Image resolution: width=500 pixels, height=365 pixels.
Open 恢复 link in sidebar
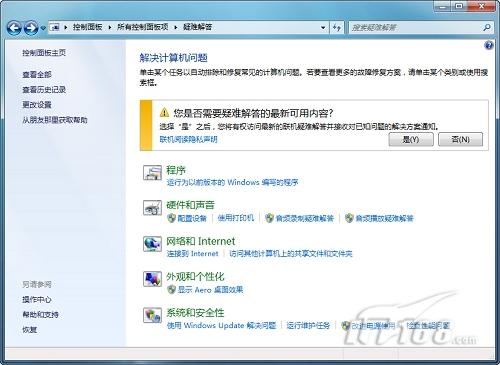point(30,330)
